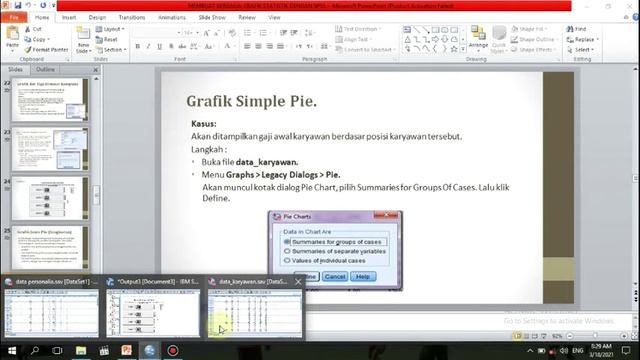Click Reset slide button
640x360 pixels.
point(107,39)
